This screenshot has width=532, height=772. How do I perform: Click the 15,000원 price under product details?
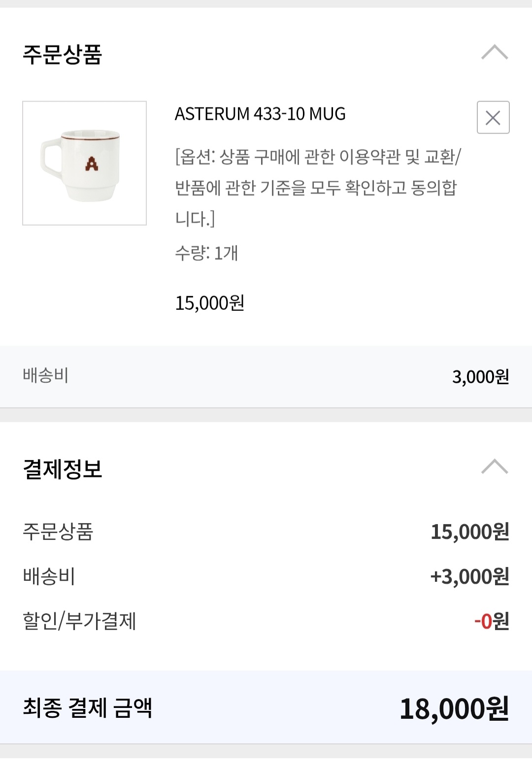tap(210, 303)
